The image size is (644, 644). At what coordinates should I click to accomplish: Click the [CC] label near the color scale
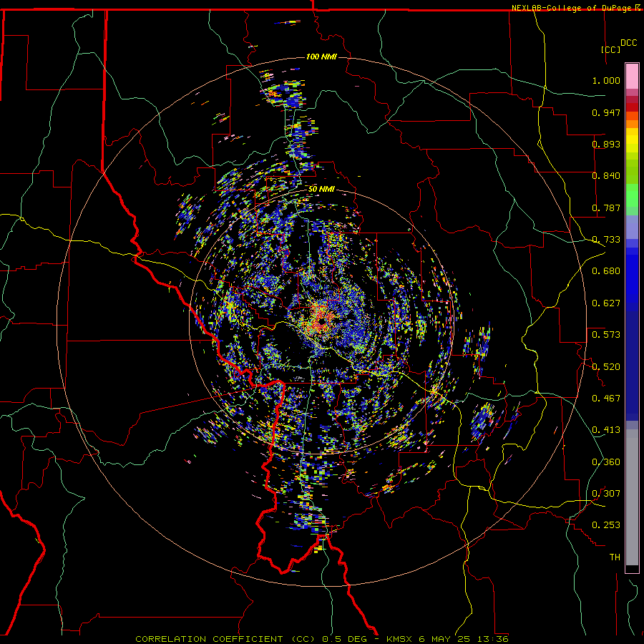tap(610, 49)
